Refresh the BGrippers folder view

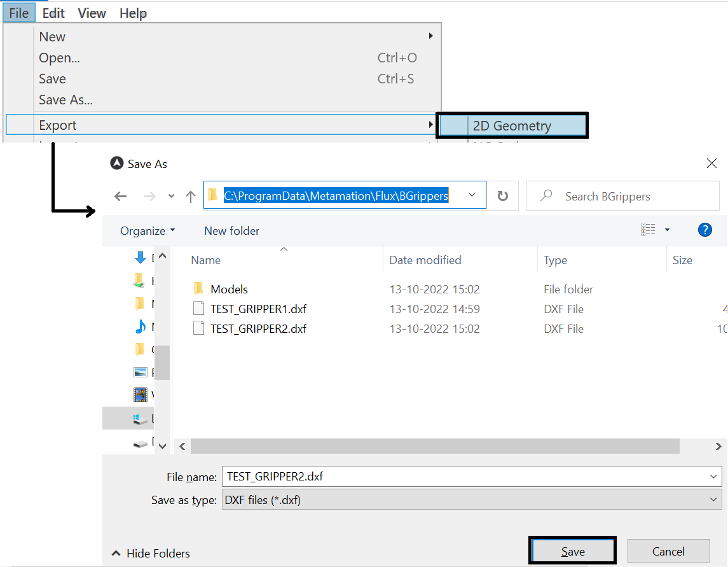click(x=503, y=196)
